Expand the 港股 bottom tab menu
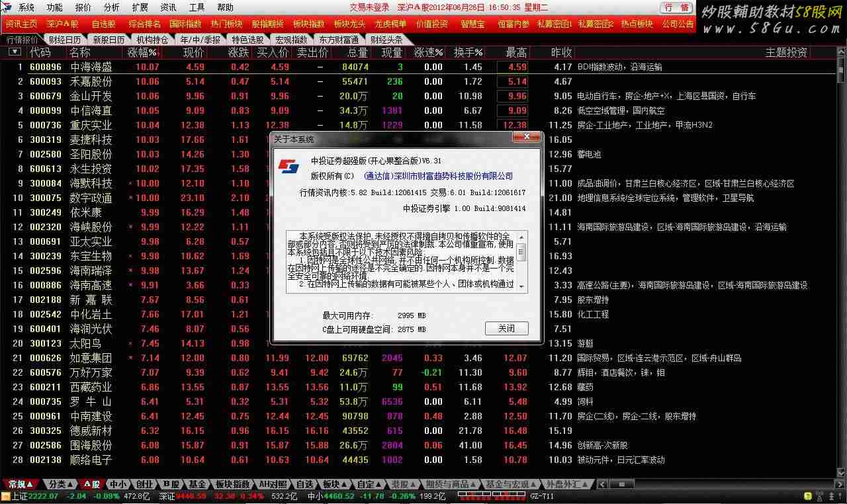Image resolution: width=847 pixels, height=504 pixels. (x=414, y=485)
